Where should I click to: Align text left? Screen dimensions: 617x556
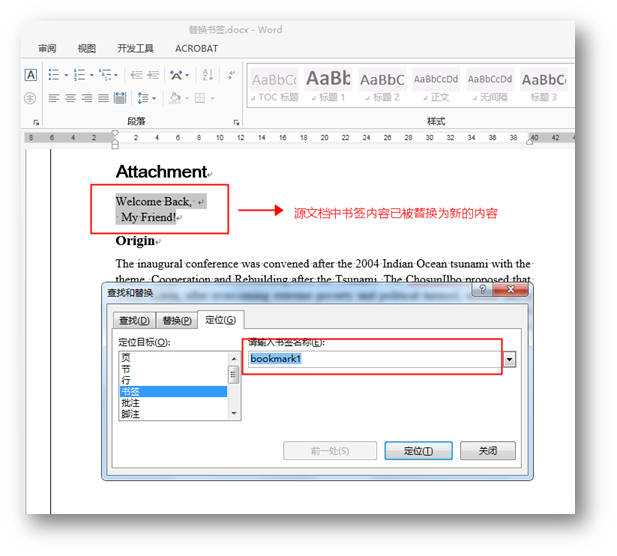(x=54, y=98)
